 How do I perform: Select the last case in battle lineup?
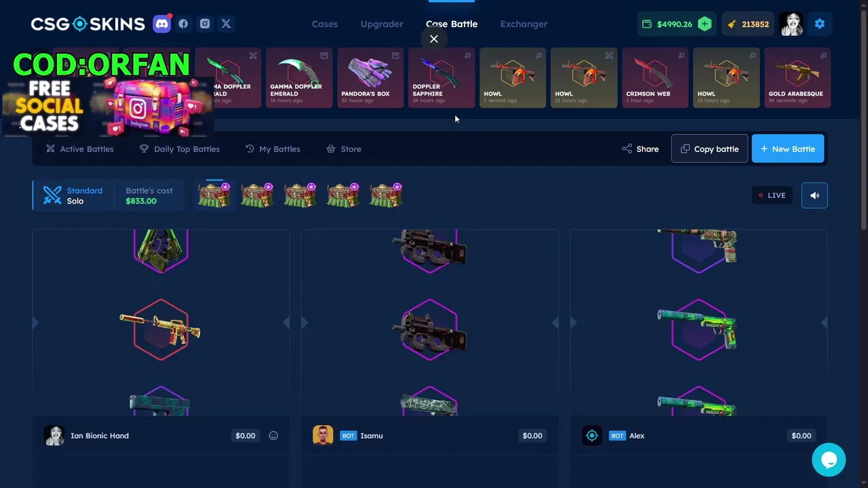[385, 195]
